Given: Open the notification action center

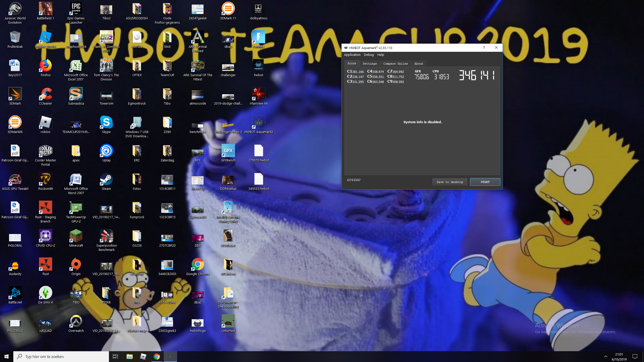Looking at the screenshot, I should [635, 356].
